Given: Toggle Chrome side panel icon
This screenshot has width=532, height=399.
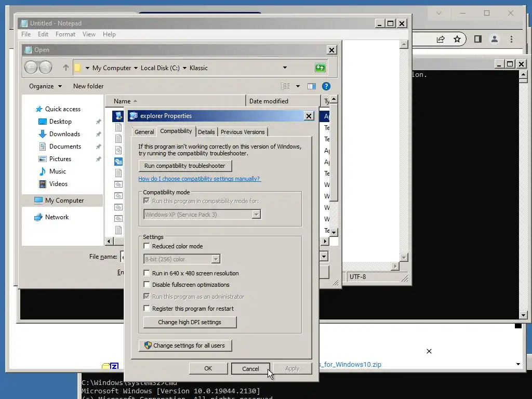Looking at the screenshot, I should click(x=478, y=39).
